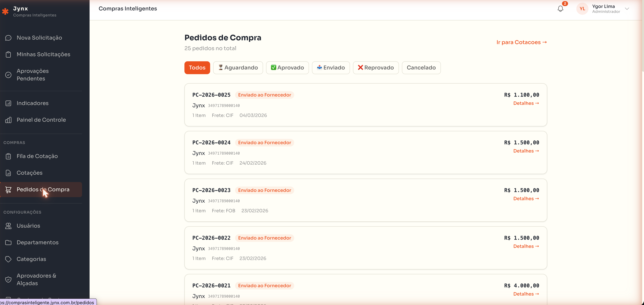Click the Aprovações Pendentes checkmark circle icon
This screenshot has height=305, width=644.
pos(8,75)
